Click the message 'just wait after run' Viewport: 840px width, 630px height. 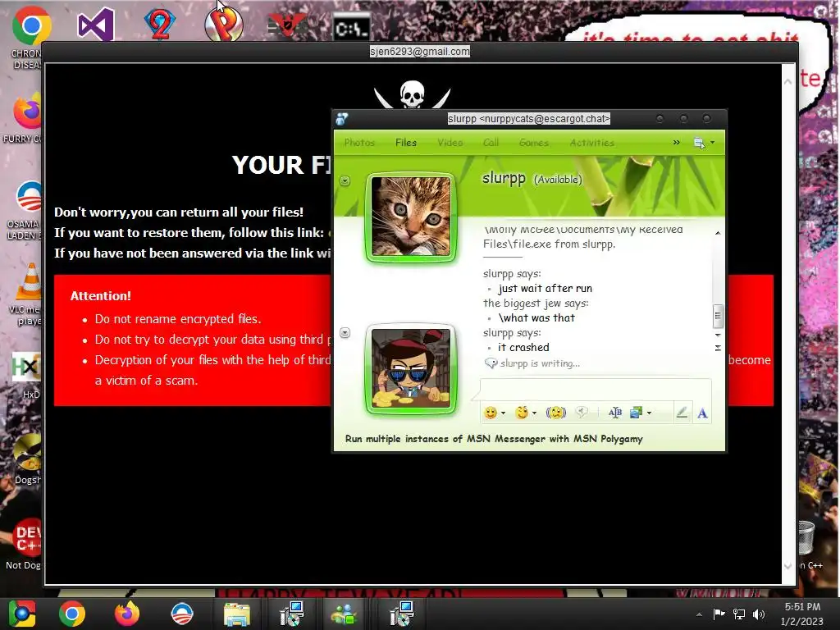tap(545, 288)
